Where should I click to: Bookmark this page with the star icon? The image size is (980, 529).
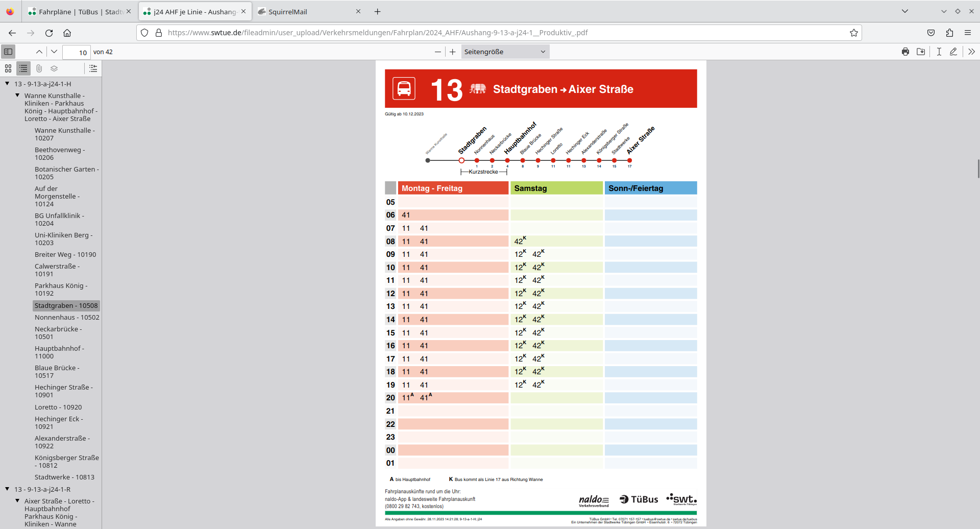[854, 33]
